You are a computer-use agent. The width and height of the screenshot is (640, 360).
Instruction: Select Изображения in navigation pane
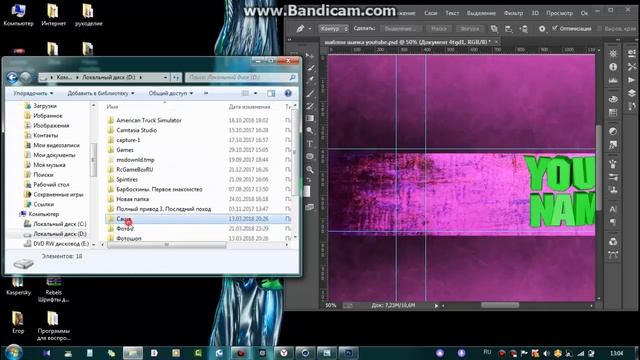tap(51, 126)
